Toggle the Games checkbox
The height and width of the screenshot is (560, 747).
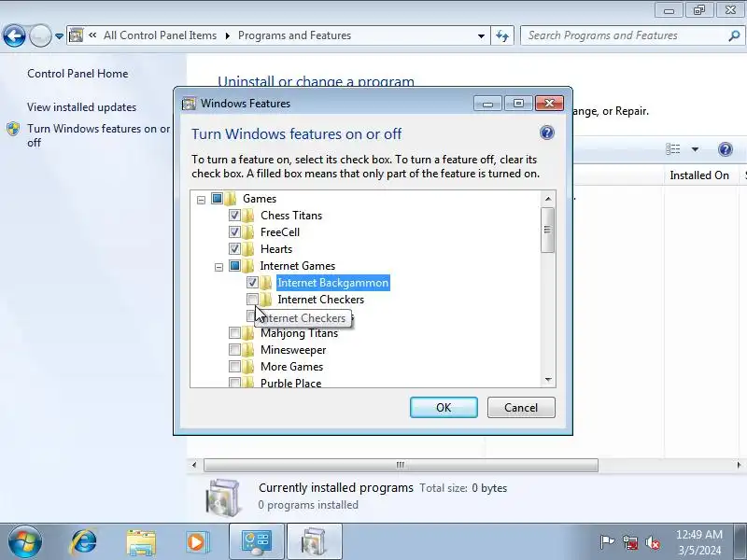[217, 198]
